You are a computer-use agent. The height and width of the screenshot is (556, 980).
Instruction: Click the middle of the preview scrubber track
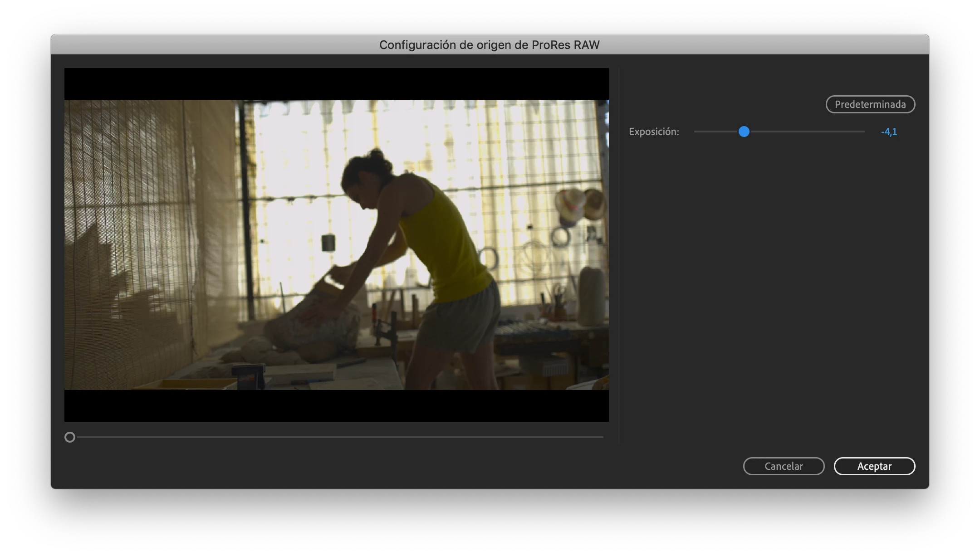point(340,437)
